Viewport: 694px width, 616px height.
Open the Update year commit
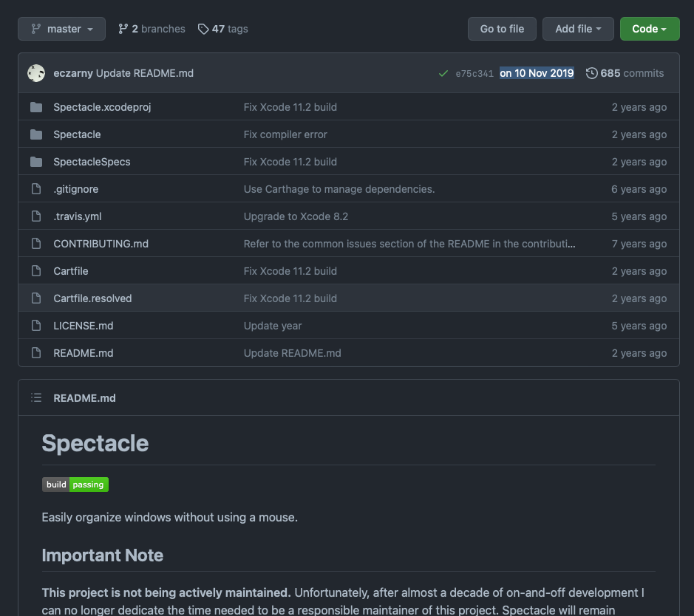(x=273, y=326)
